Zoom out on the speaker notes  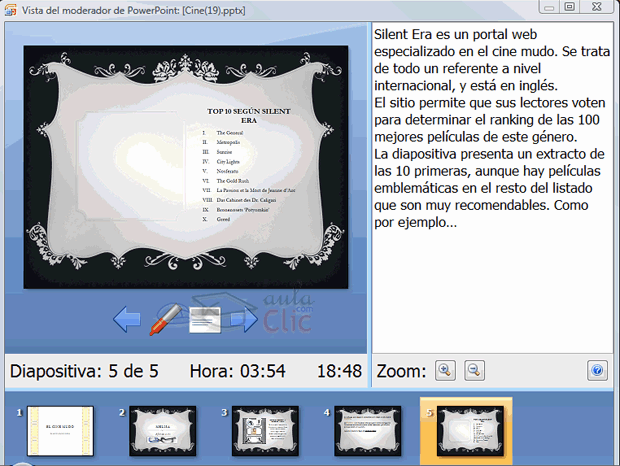point(474,371)
